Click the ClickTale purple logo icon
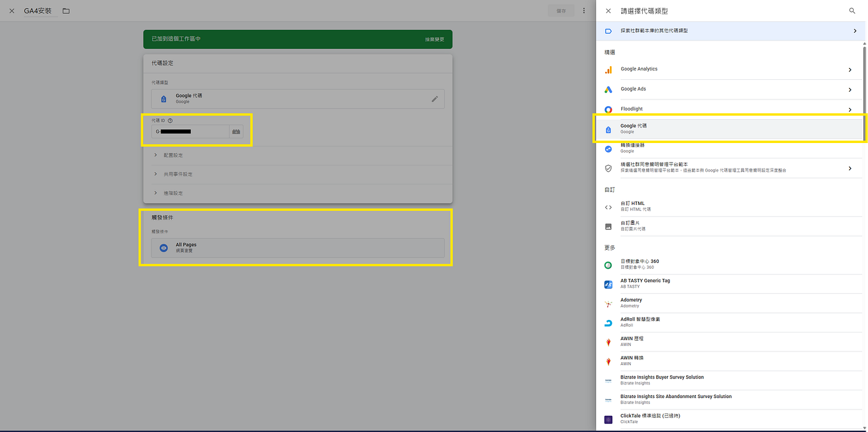Viewport: 868px width, 432px height. click(x=608, y=419)
